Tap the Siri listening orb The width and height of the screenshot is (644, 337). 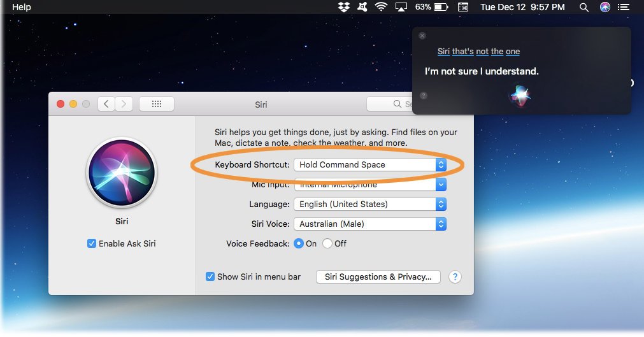(520, 96)
